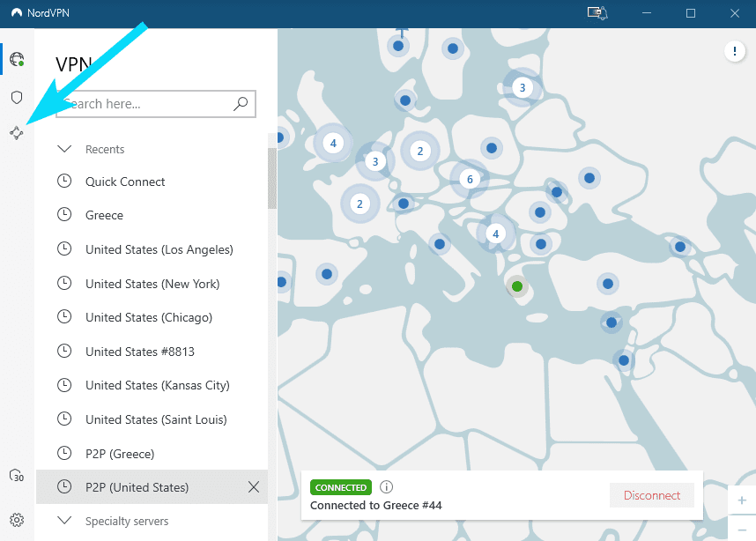Click the server list scrollbar thumb
The image size is (756, 541).
(272, 178)
